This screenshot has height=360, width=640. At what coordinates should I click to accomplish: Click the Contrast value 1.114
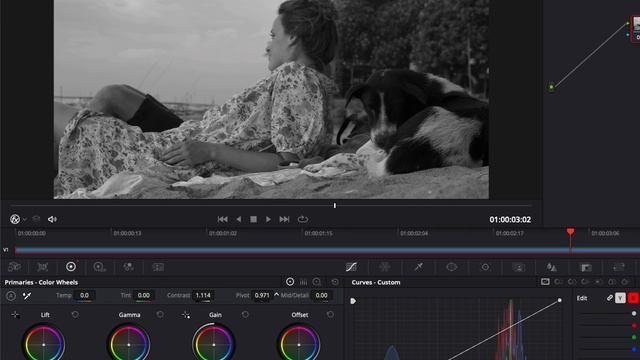click(203, 295)
